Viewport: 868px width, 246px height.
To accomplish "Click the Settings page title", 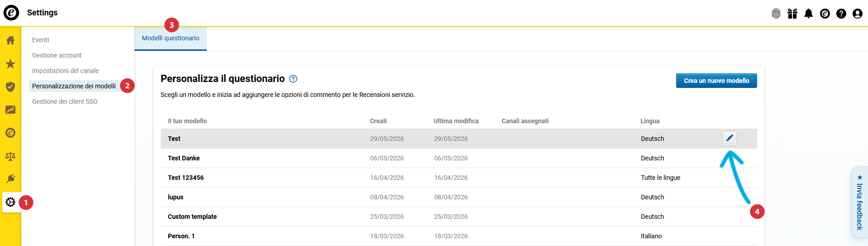I will click(x=42, y=13).
